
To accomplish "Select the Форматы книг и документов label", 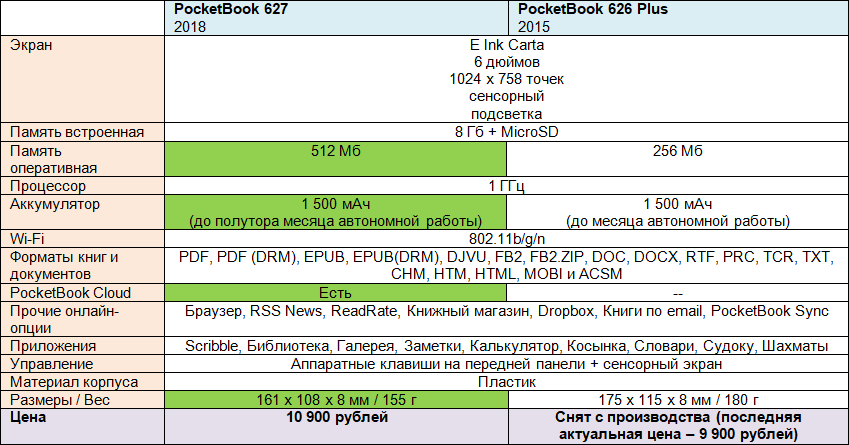I will 82,265.
